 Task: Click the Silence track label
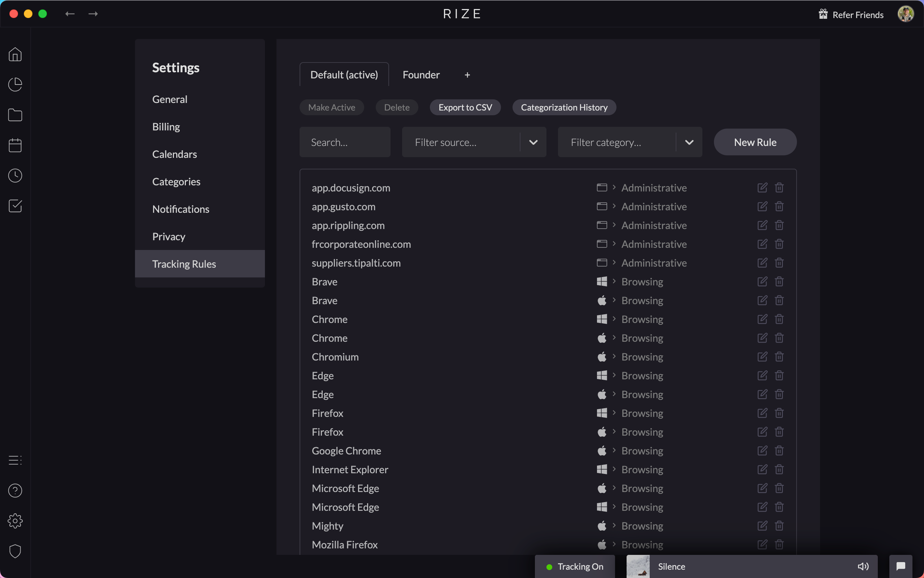coord(671,566)
